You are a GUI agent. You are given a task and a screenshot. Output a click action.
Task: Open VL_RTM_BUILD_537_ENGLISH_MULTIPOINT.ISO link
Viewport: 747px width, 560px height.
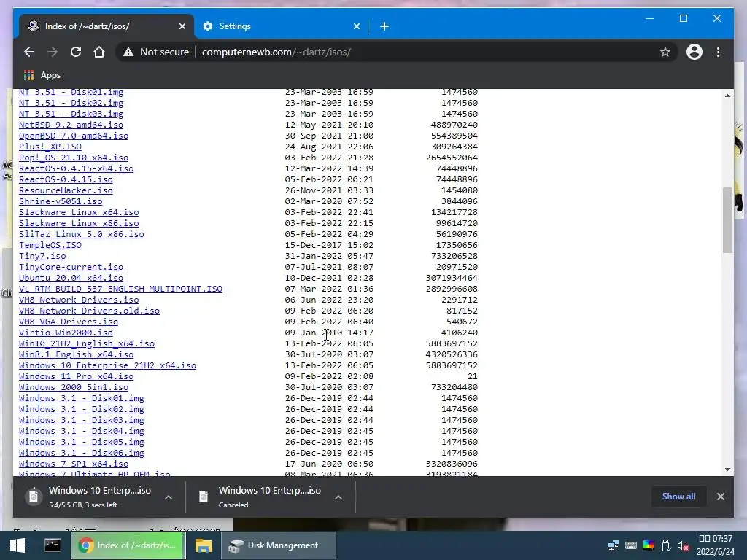[120, 289]
